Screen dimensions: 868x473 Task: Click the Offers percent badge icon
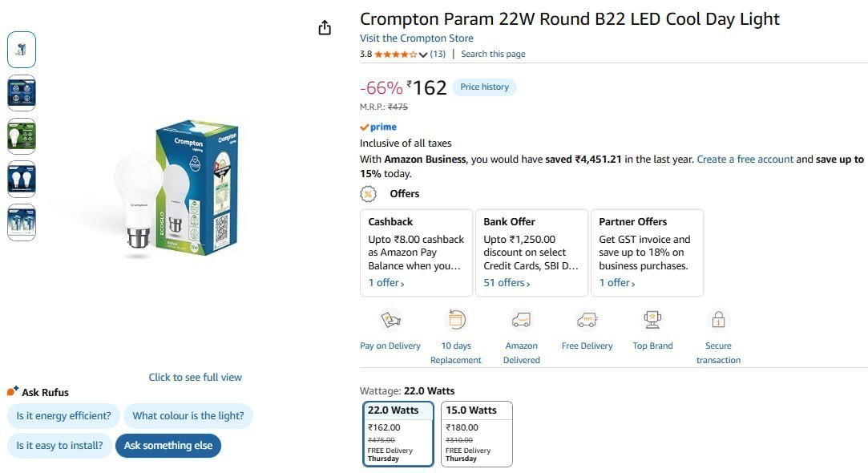pyautogui.click(x=368, y=194)
